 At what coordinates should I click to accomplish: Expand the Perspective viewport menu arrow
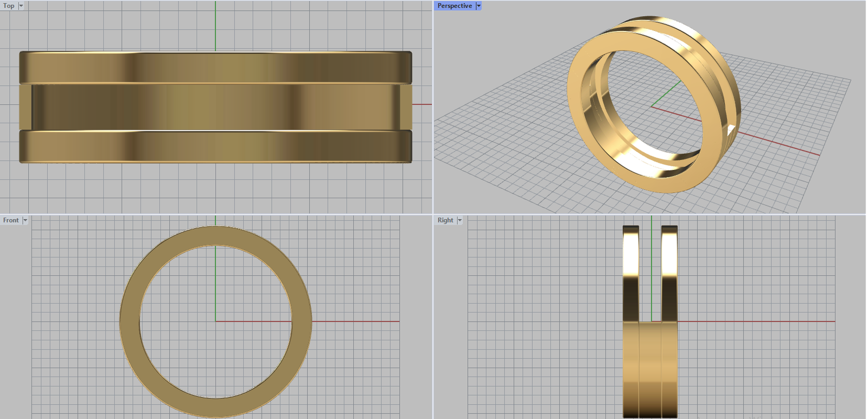click(x=478, y=6)
